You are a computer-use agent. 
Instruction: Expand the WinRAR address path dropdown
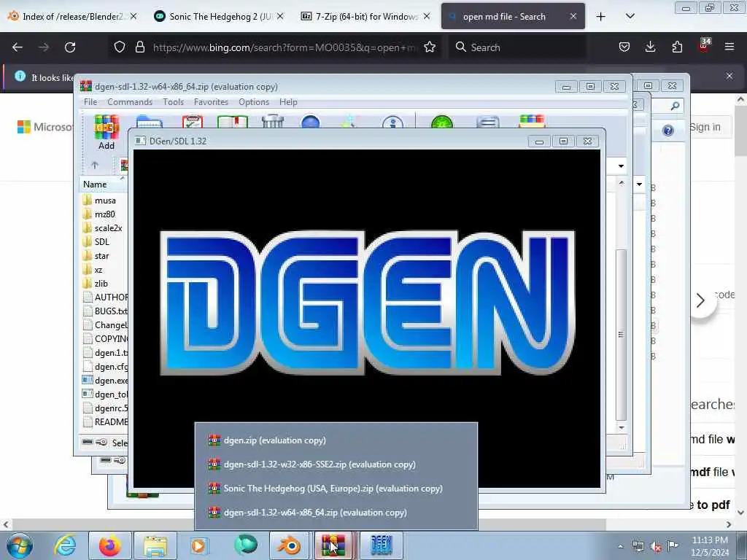point(621,166)
